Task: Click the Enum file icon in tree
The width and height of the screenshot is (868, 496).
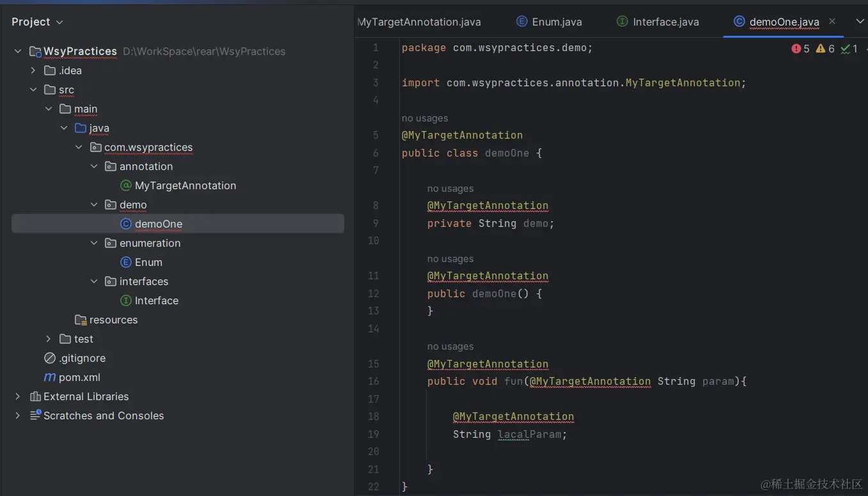Action: (x=126, y=262)
